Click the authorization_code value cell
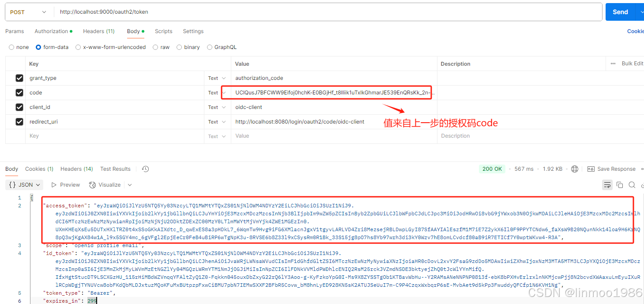The height and width of the screenshot is (304, 644). coord(334,78)
